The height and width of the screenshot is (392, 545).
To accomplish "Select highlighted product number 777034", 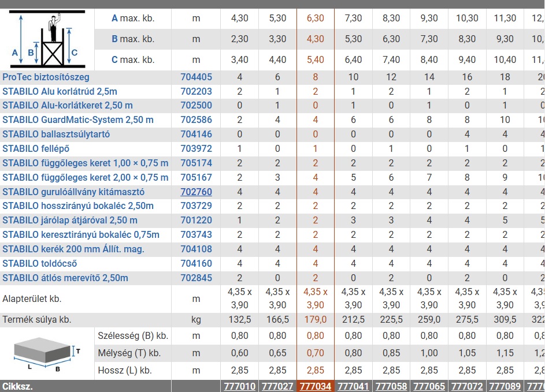I will [315, 386].
